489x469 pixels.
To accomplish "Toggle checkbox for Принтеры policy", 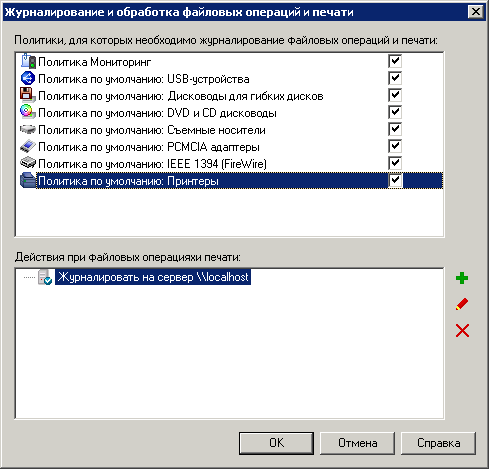I will 395,180.
